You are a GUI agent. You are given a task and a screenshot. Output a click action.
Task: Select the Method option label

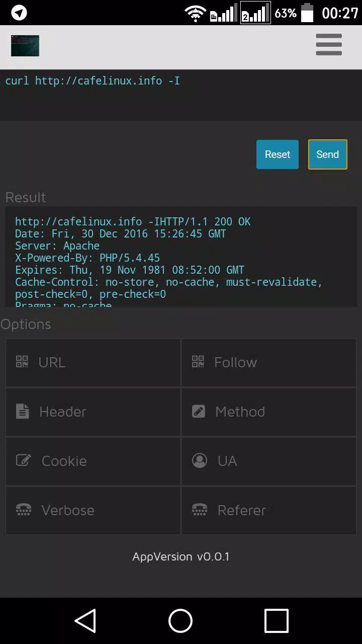pyautogui.click(x=240, y=412)
